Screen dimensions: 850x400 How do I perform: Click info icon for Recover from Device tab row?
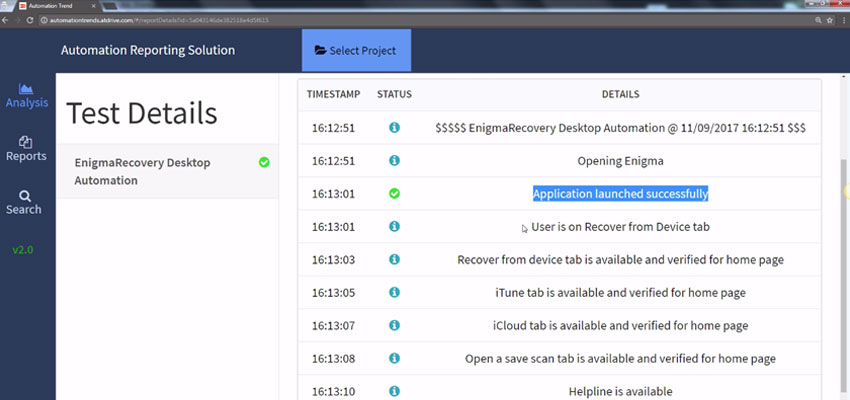pyautogui.click(x=395, y=227)
